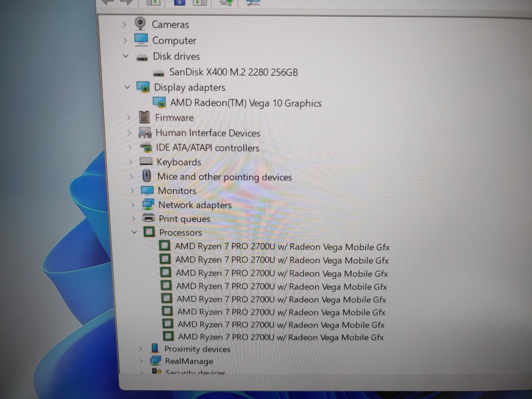Expand the RealManage category

click(x=141, y=361)
